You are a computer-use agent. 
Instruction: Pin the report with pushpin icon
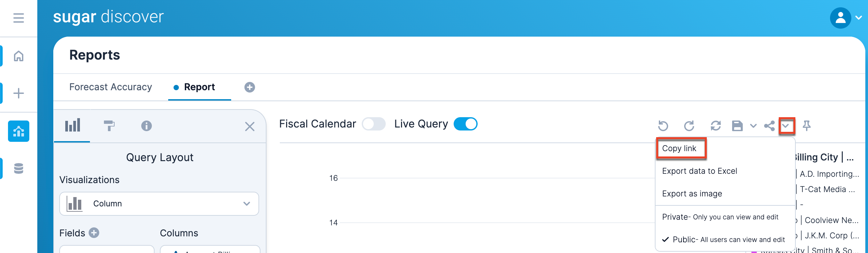pos(806,126)
